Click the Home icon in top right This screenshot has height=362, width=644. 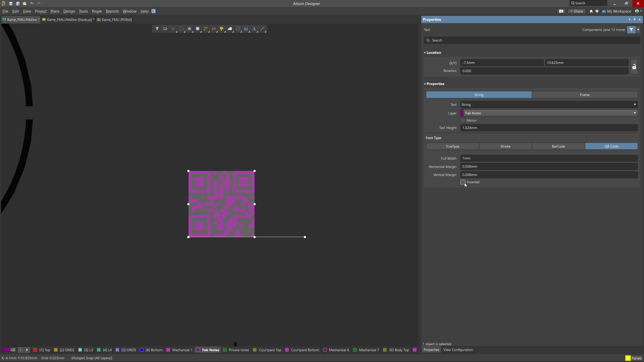pos(591,11)
